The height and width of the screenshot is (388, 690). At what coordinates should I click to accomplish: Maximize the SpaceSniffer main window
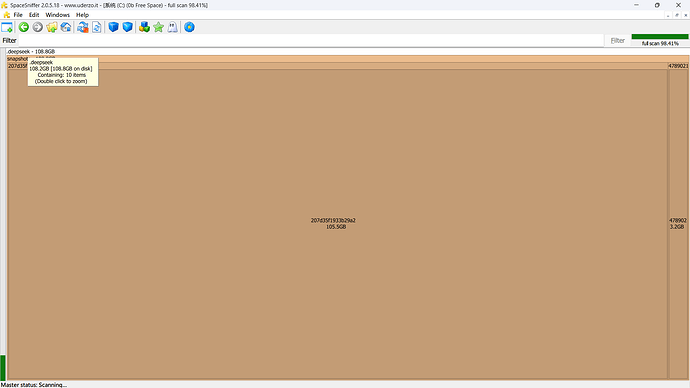coord(657,5)
